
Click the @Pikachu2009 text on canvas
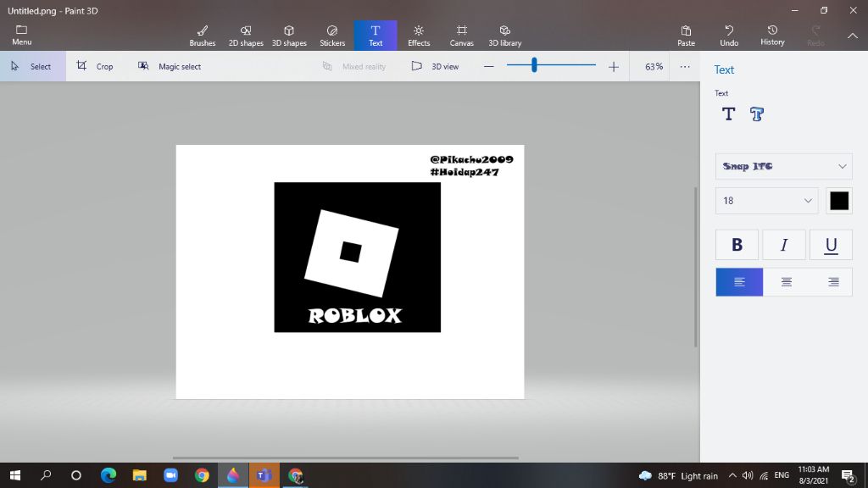(471, 159)
